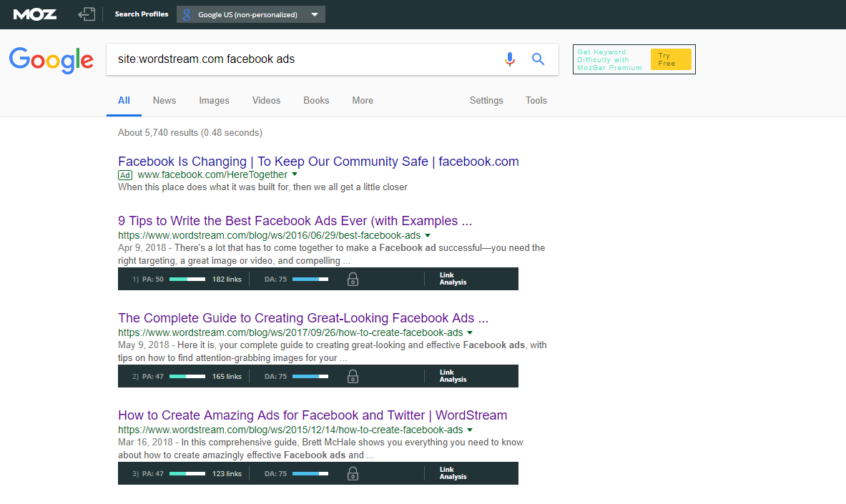Click the Moz logo in toolbar

click(34, 14)
